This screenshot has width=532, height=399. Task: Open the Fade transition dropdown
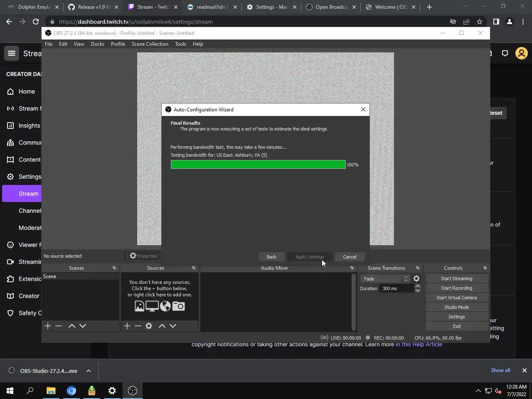point(385,279)
